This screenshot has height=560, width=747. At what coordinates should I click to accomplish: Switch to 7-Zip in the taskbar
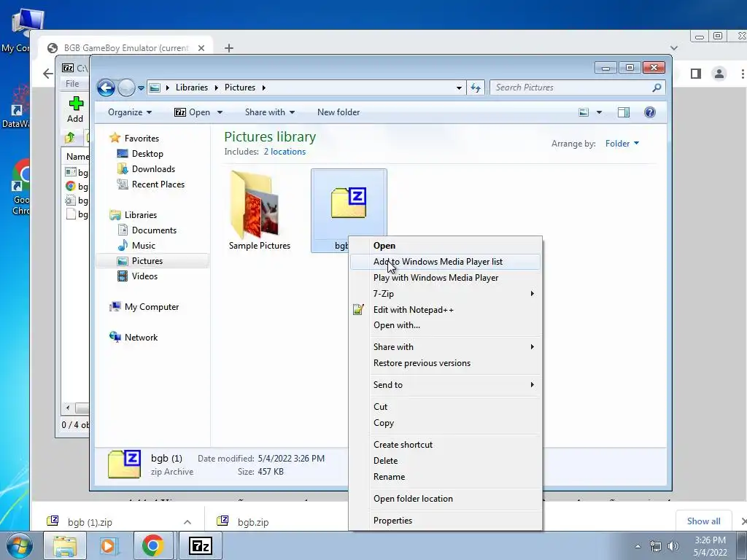pos(200,545)
